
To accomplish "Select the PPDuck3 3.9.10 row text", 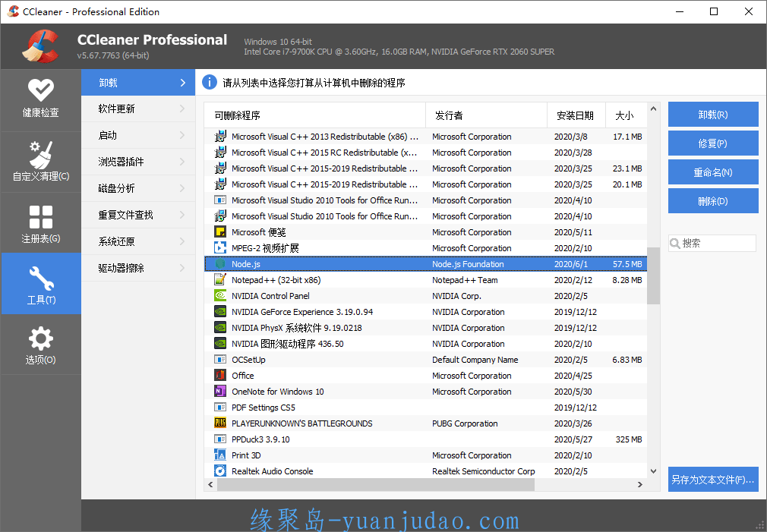I will 260,439.
